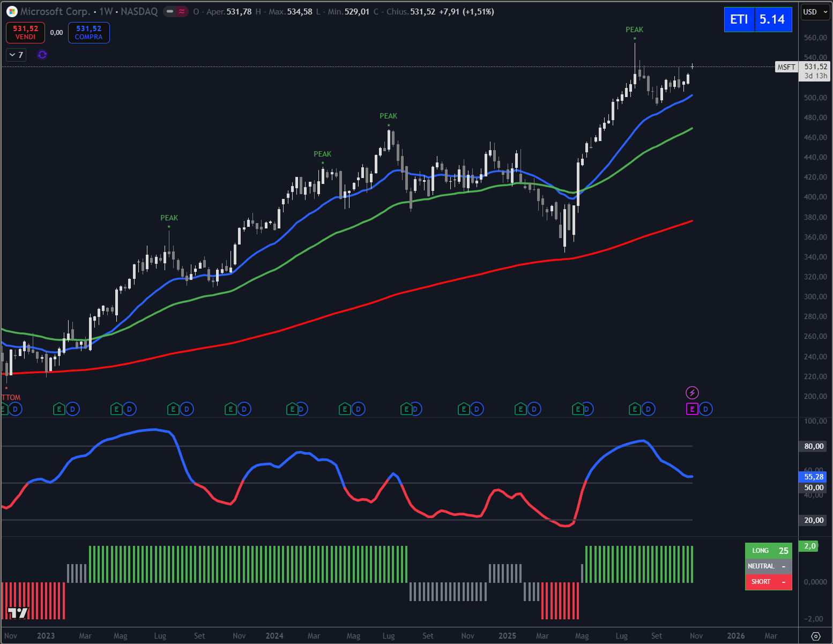Click the Microsoft logo next to the symbol name
The height and width of the screenshot is (644, 833).
tap(12, 12)
